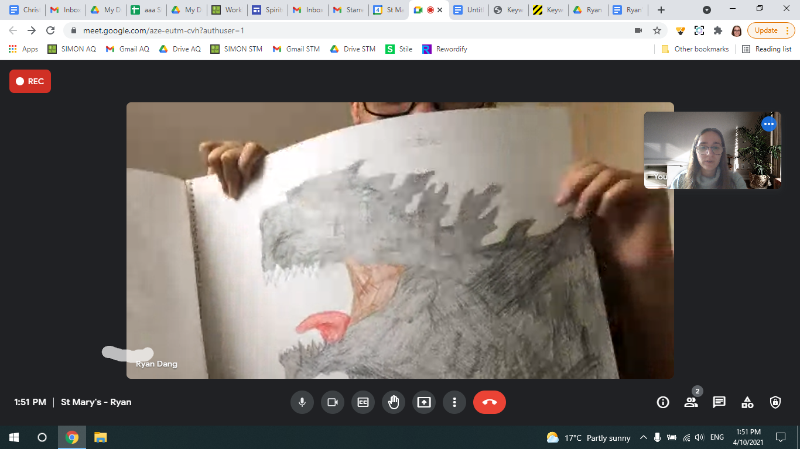800x449 pixels.
Task: Mute the microphone in Meet
Action: pyautogui.click(x=302, y=402)
